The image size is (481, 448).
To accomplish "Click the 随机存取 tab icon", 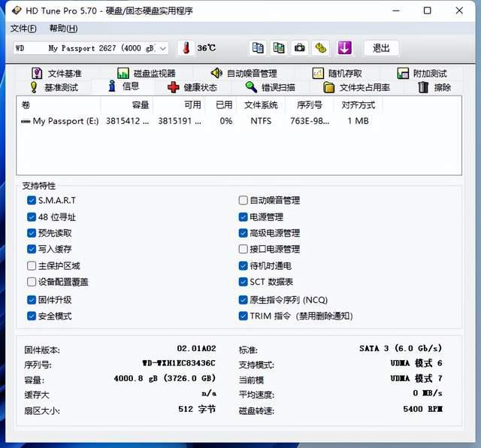I will (318, 73).
